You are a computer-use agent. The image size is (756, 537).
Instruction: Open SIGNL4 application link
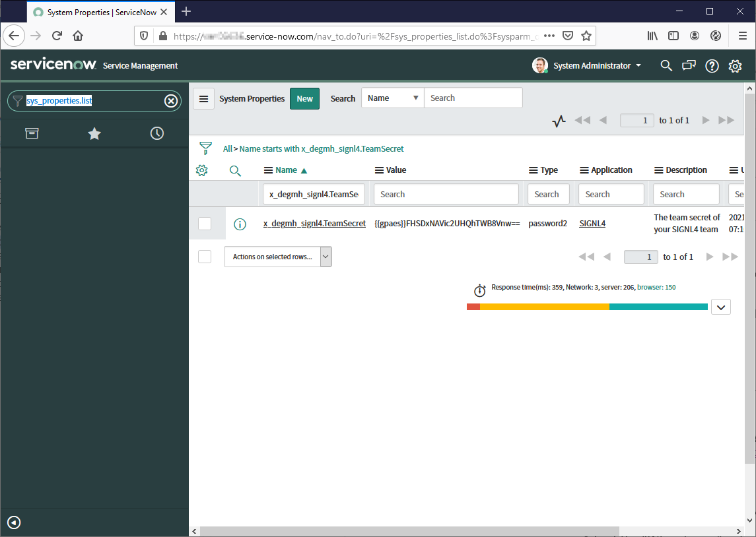click(x=592, y=224)
